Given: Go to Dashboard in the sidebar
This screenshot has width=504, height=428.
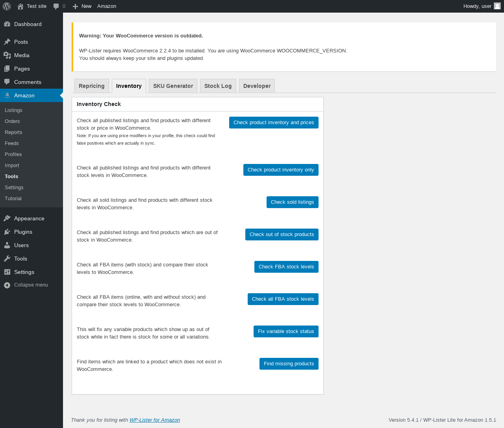Looking at the screenshot, I should tap(28, 24).
